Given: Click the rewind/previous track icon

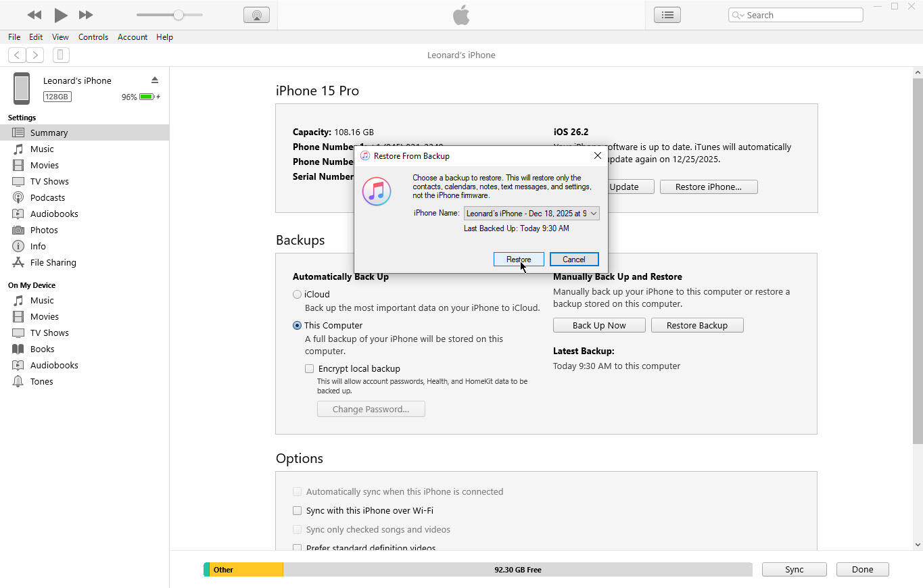Looking at the screenshot, I should (34, 15).
